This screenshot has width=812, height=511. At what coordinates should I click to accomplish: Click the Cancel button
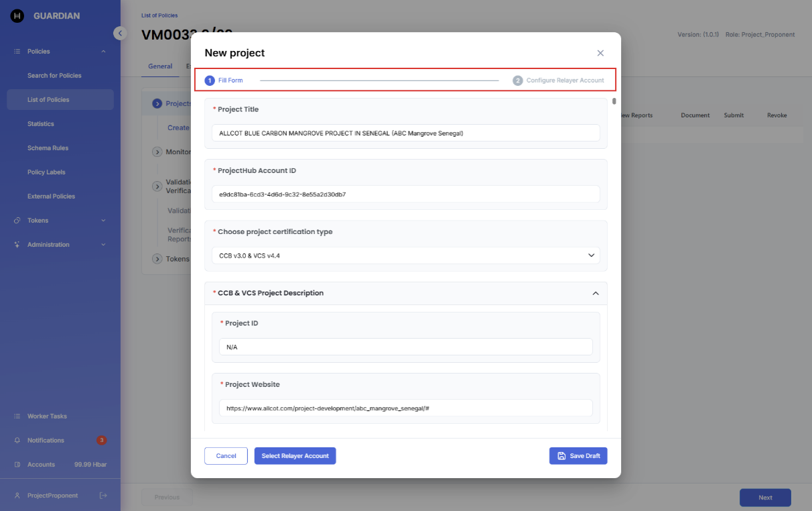coord(226,456)
